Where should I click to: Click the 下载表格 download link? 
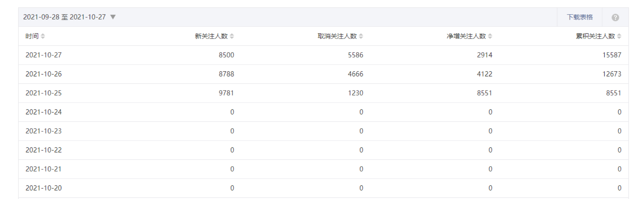pyautogui.click(x=580, y=17)
